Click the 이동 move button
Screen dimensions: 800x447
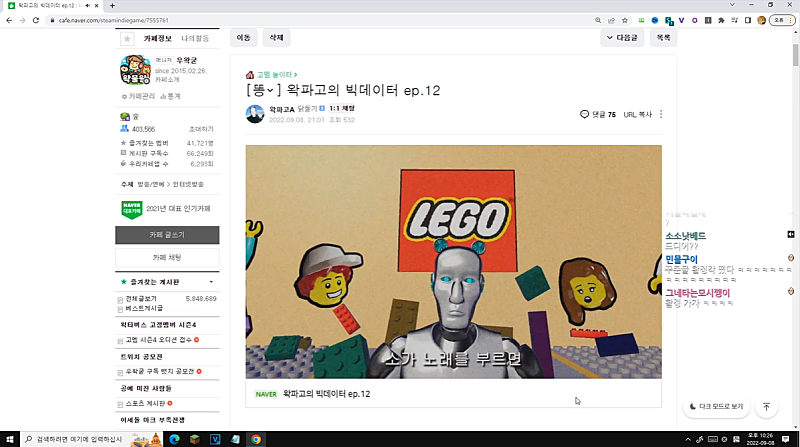(243, 37)
